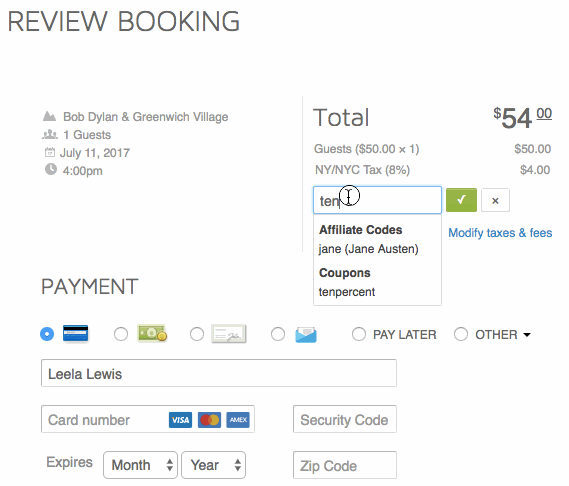Select the cash radio button
569x486 pixels.
121,334
